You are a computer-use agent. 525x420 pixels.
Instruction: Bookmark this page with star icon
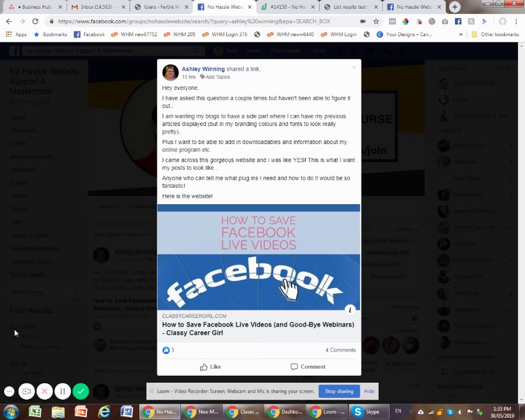[x=376, y=22]
